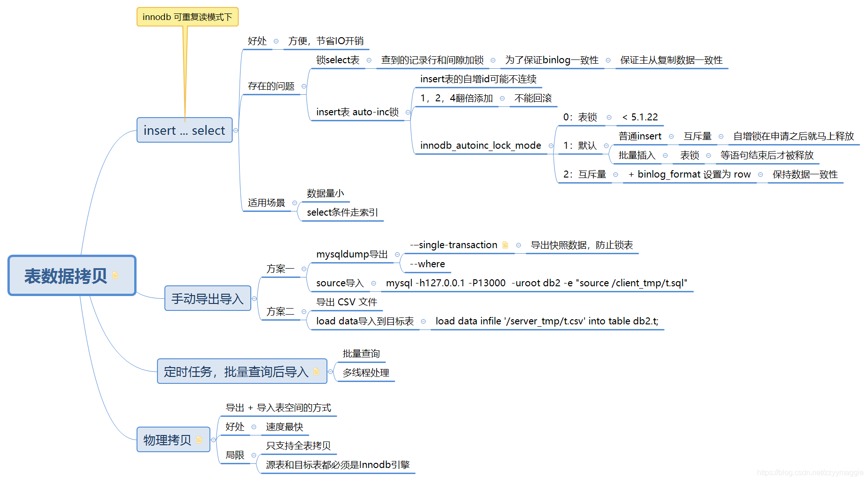The height and width of the screenshot is (481, 868).
Task: Click the collapse circle next to 好处 node
Action: [276, 41]
